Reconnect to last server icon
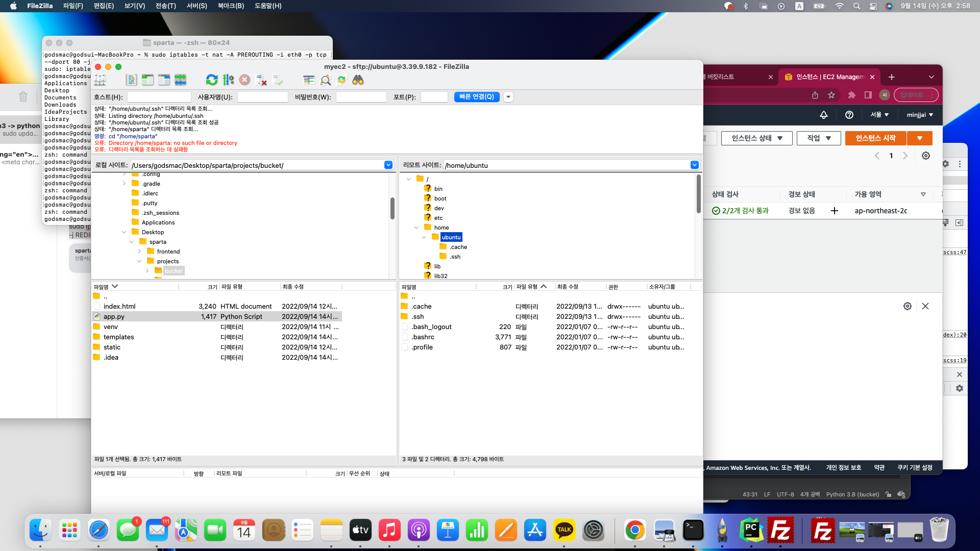The width and height of the screenshot is (980, 551). (278, 80)
